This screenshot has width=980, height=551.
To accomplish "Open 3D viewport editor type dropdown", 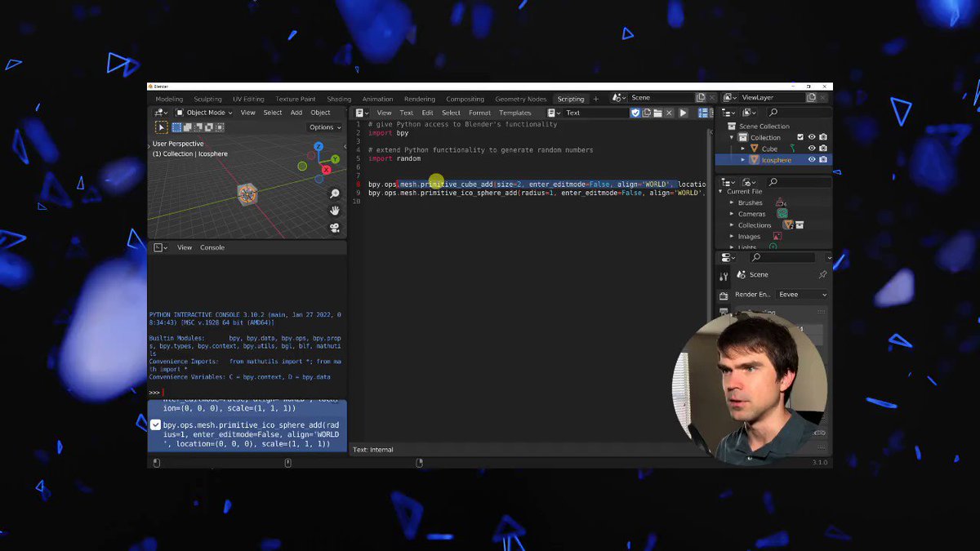I will (161, 113).
